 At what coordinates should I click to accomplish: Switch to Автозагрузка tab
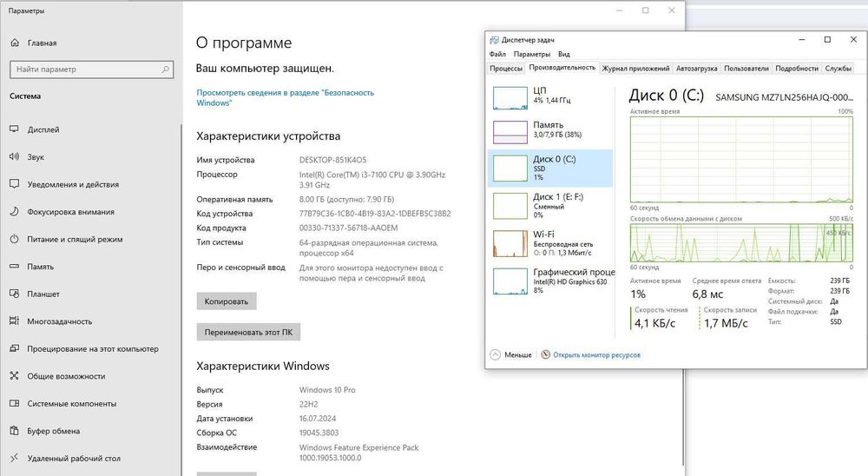pyautogui.click(x=696, y=68)
